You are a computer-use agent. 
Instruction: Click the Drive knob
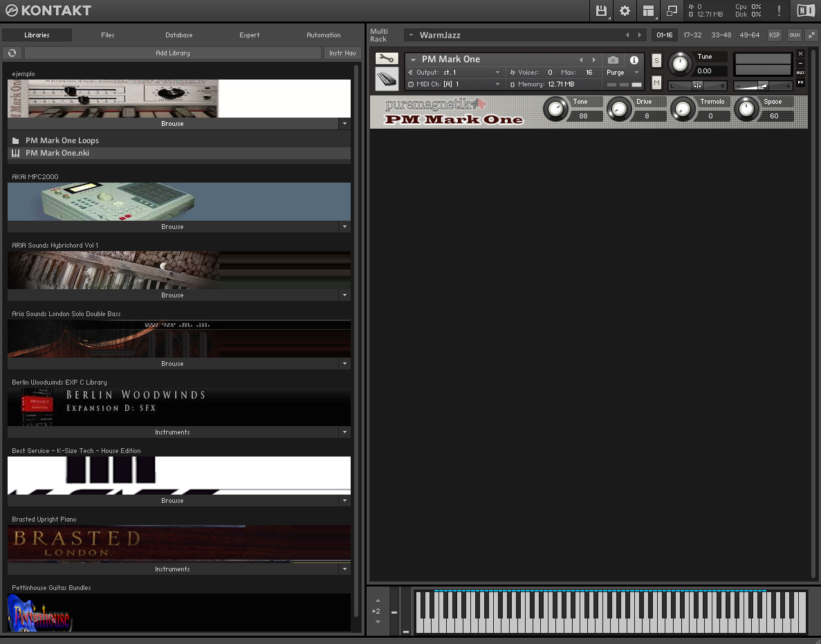point(619,109)
